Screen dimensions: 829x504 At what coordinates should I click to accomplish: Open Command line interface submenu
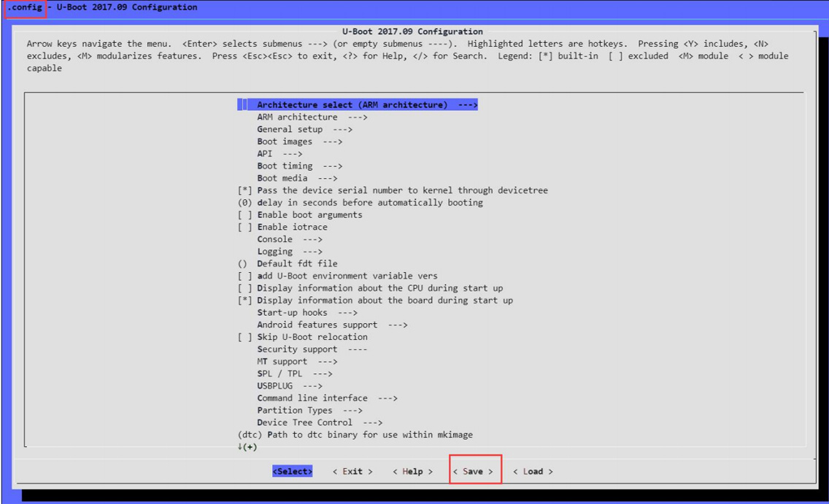(x=327, y=398)
